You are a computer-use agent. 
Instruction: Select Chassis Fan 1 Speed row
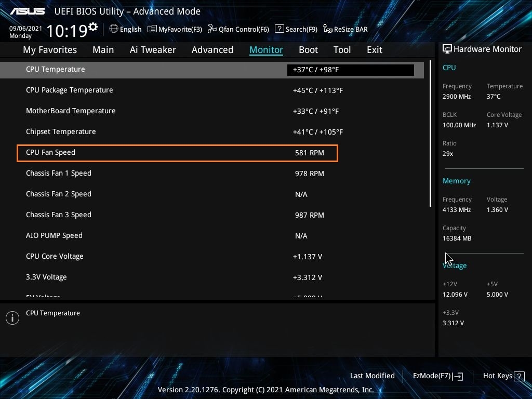point(212,174)
